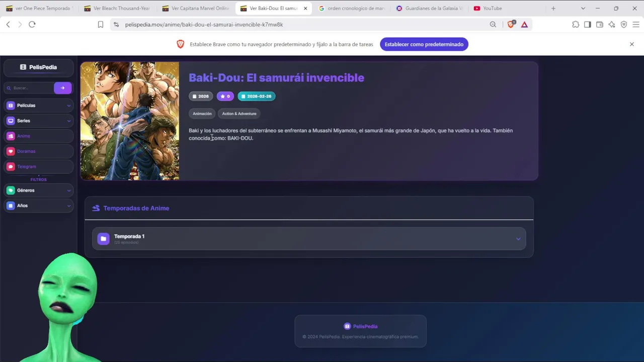The height and width of the screenshot is (362, 644).
Task: Open the Brave Wallet icon
Action: pos(600,24)
